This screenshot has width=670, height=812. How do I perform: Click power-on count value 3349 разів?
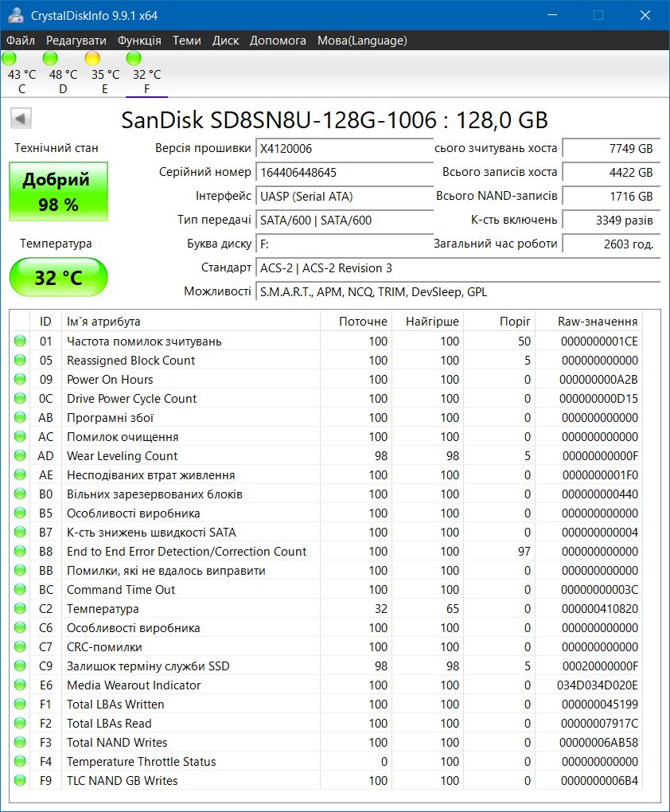coord(611,220)
